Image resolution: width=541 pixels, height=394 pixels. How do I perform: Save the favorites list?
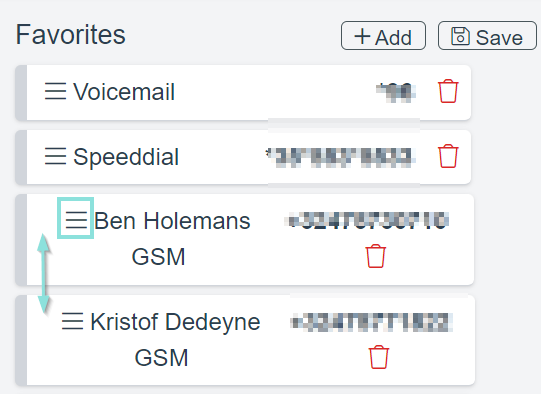(x=487, y=36)
